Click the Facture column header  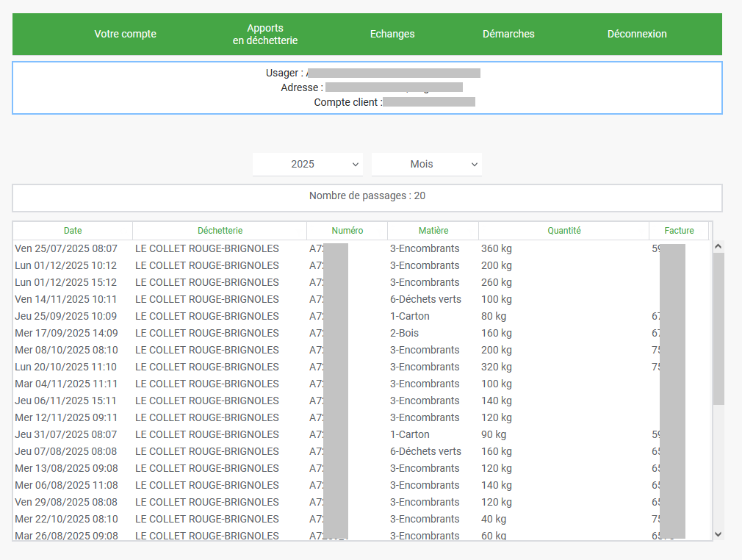tap(679, 231)
